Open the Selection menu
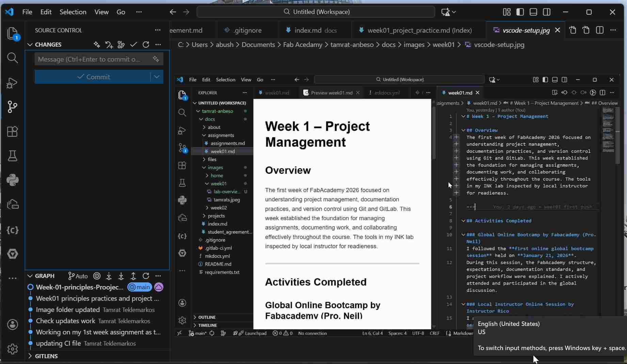 (x=73, y=12)
